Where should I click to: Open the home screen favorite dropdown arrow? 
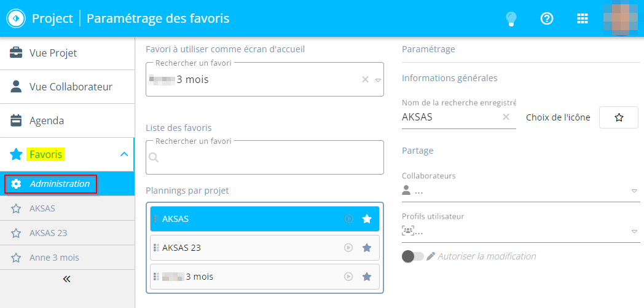coord(379,80)
